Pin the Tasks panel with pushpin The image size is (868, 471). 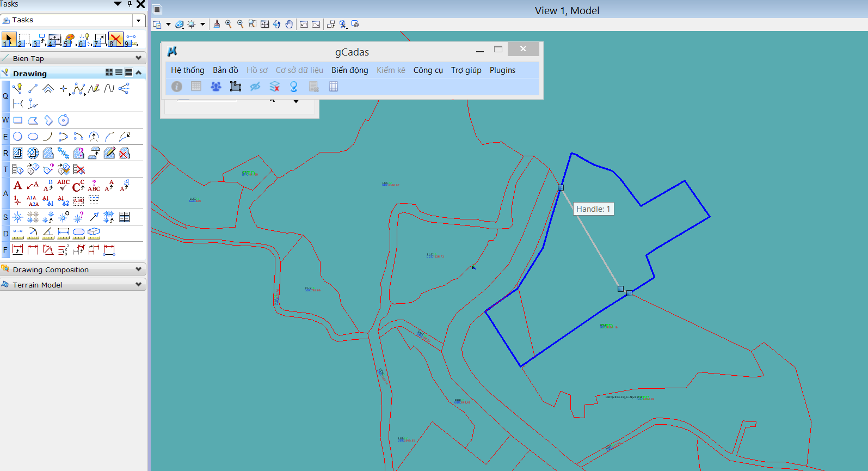tap(130, 4)
